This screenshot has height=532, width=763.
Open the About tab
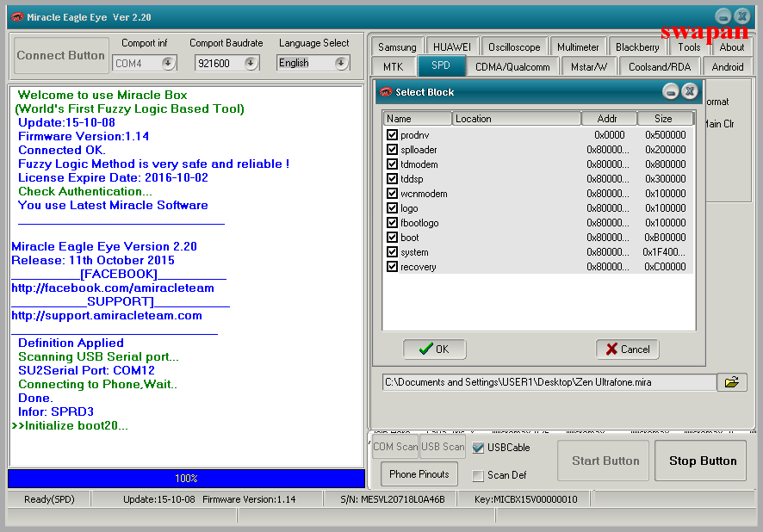click(731, 47)
